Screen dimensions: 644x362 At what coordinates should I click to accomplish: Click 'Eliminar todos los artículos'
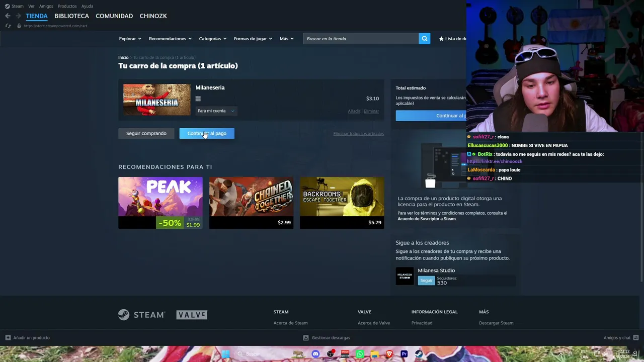(359, 134)
